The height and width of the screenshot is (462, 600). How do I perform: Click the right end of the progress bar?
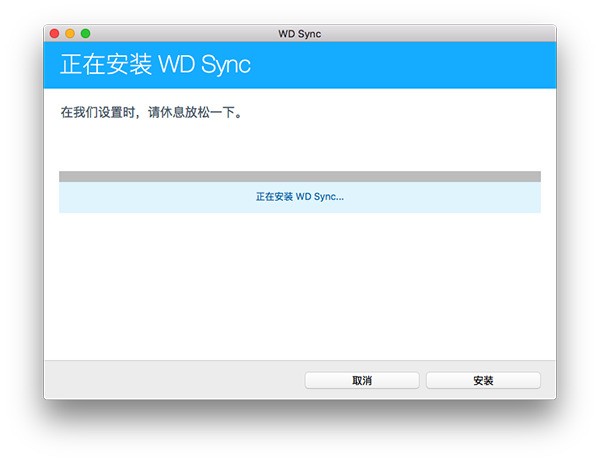pos(537,176)
